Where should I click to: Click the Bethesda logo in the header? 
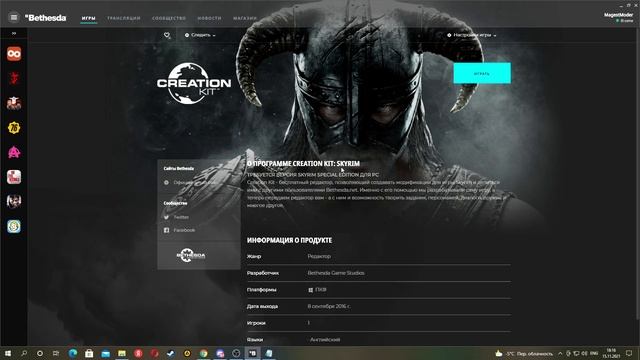point(45,18)
